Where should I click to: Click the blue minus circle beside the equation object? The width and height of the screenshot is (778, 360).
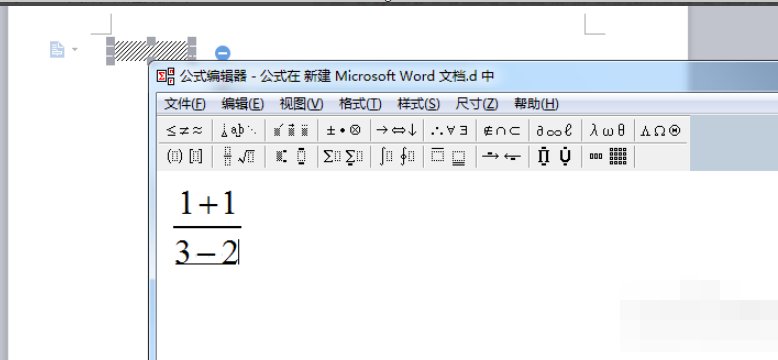coord(222,53)
